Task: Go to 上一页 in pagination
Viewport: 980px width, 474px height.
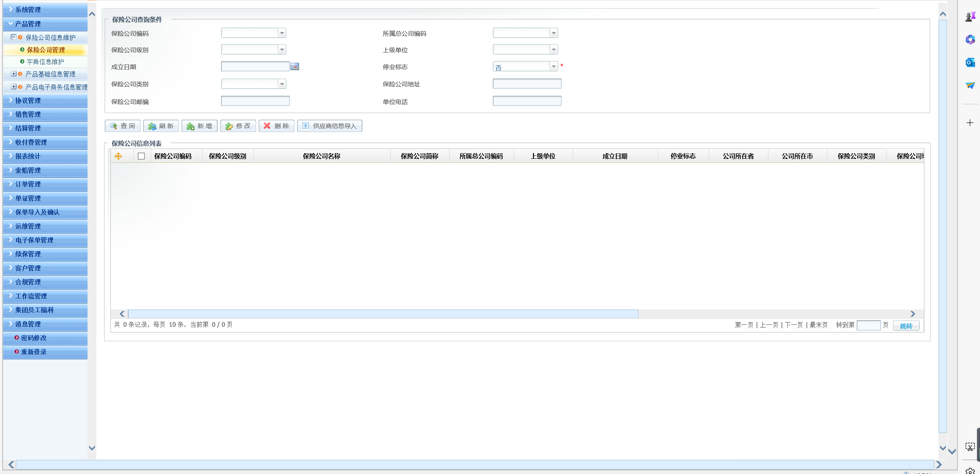Action: 769,325
